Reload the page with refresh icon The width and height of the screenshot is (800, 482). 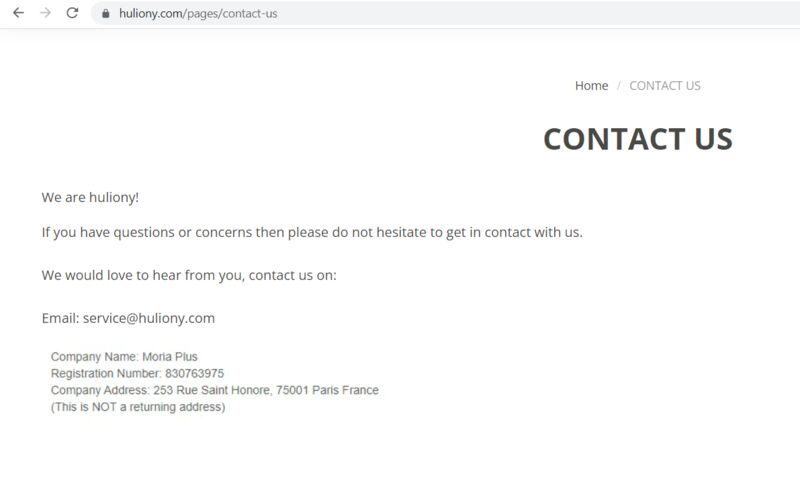point(72,13)
